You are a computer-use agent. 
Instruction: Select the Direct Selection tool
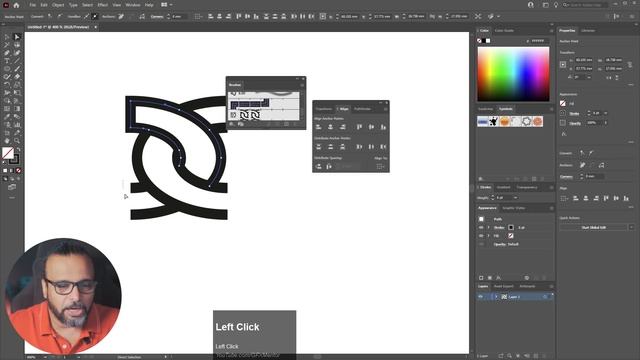(x=17, y=37)
